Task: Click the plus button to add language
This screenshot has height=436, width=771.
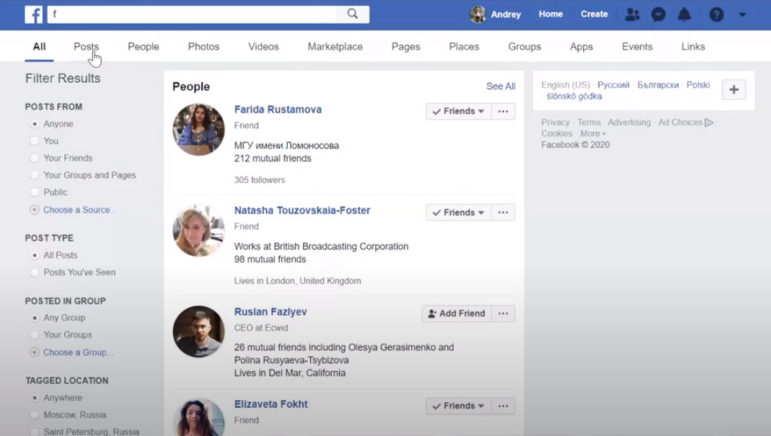Action: pyautogui.click(x=734, y=90)
